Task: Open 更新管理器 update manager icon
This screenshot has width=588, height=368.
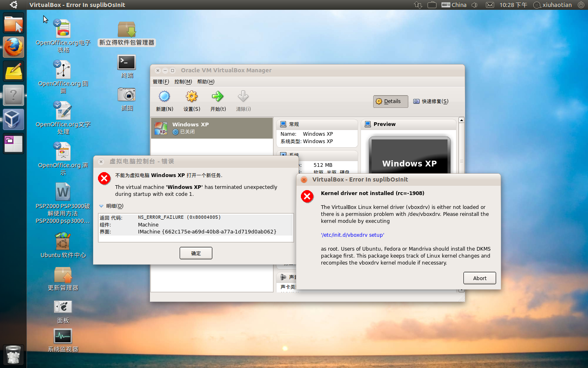Action: tap(63, 279)
